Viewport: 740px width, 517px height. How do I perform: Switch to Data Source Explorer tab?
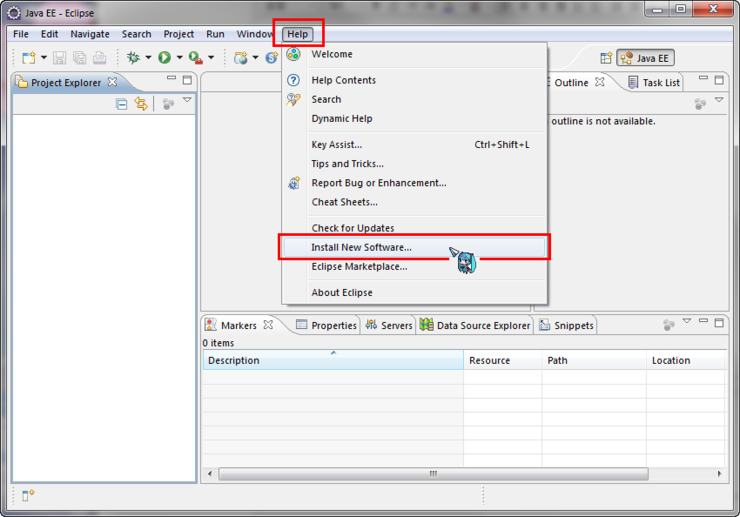[x=475, y=325]
